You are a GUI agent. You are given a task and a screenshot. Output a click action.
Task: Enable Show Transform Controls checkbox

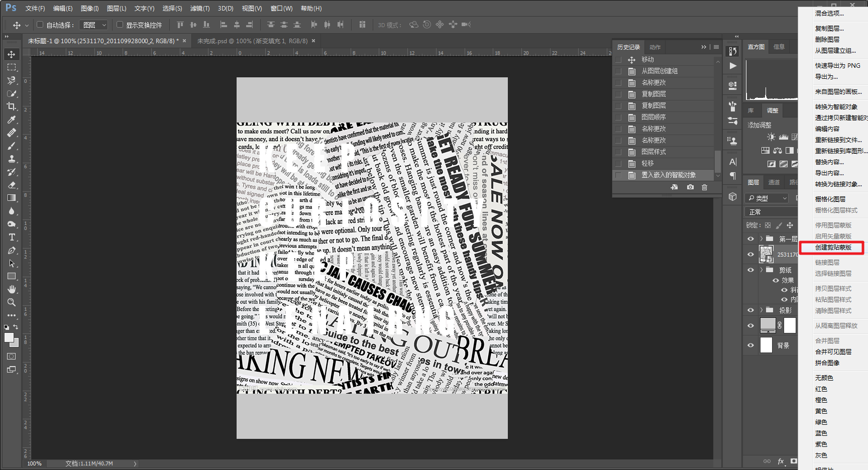[120, 25]
